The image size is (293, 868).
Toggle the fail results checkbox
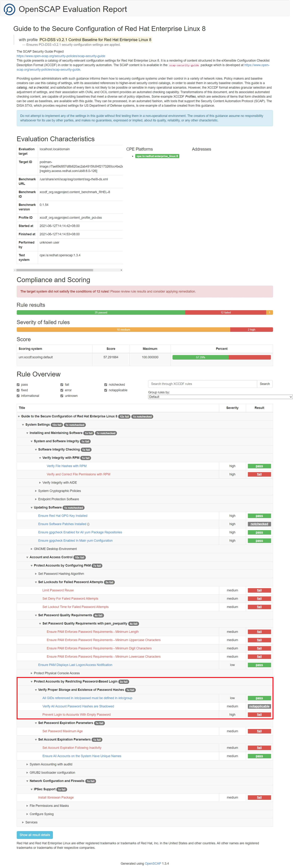click(62, 385)
